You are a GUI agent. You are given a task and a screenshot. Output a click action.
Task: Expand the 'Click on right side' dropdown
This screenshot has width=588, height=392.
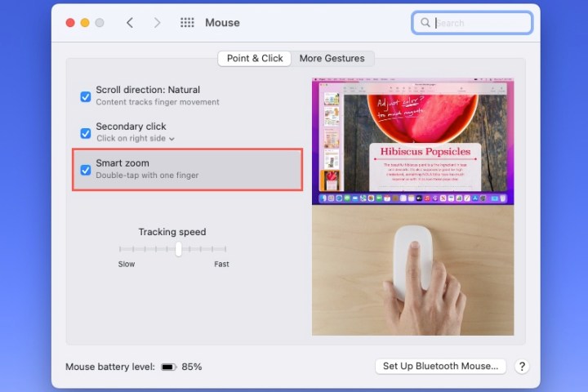pos(136,138)
